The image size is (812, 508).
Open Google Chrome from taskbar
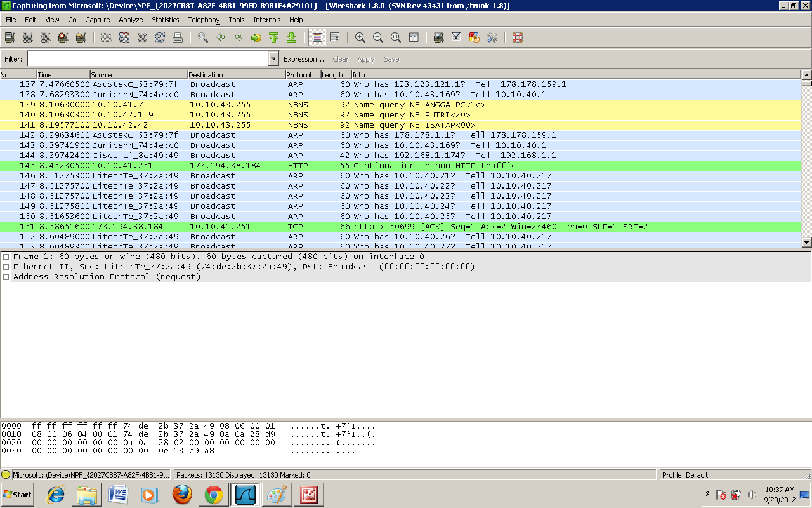[213, 494]
